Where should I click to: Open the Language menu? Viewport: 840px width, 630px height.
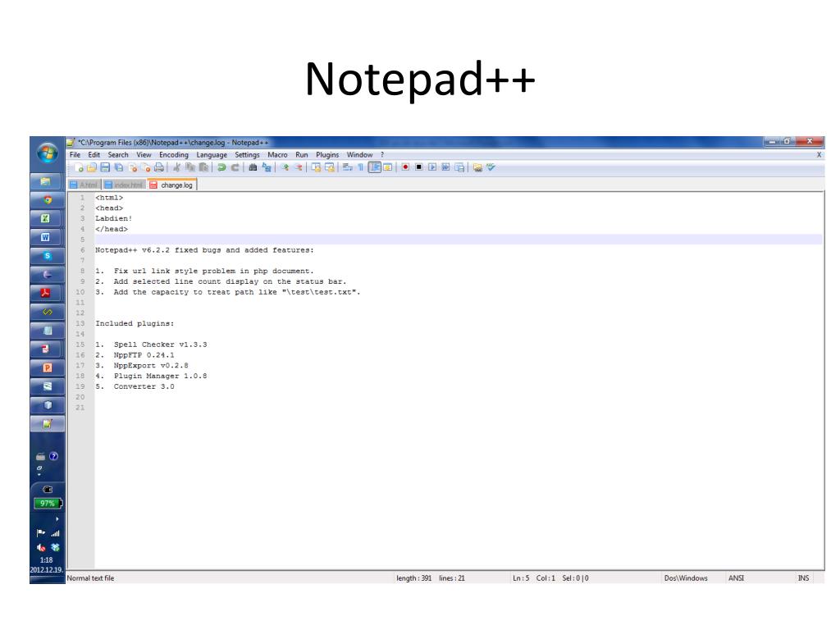(212, 155)
